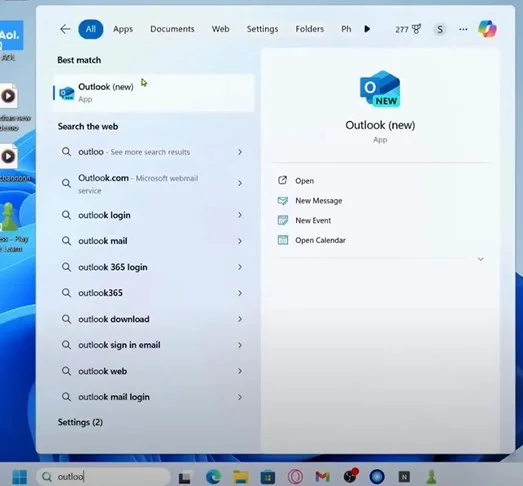Start a New Message in Outlook

310,200
